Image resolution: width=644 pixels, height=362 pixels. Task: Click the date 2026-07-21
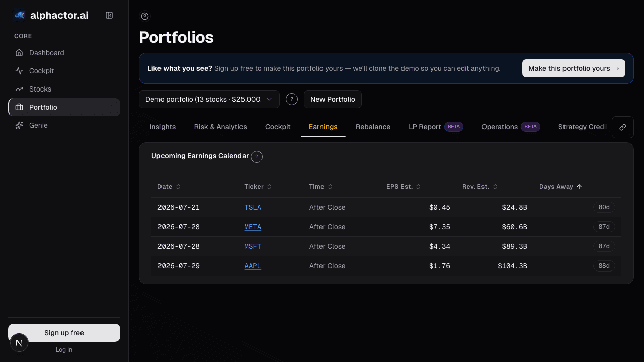coord(179,207)
